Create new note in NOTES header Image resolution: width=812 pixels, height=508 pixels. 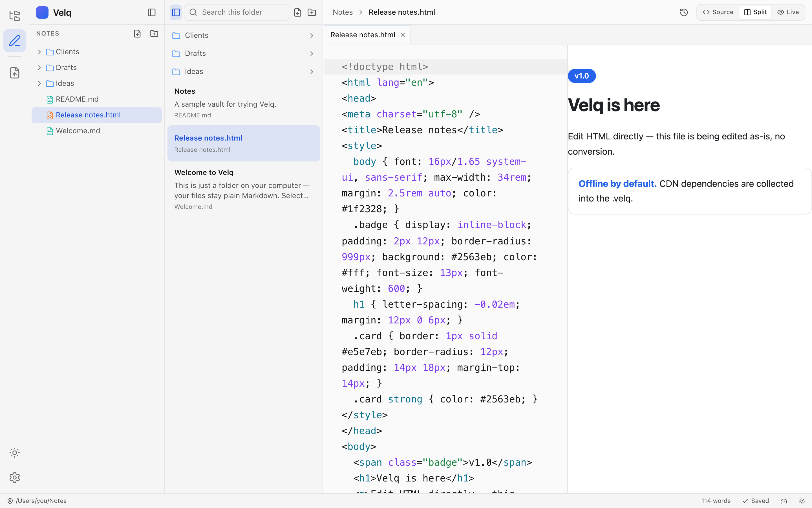tap(137, 34)
